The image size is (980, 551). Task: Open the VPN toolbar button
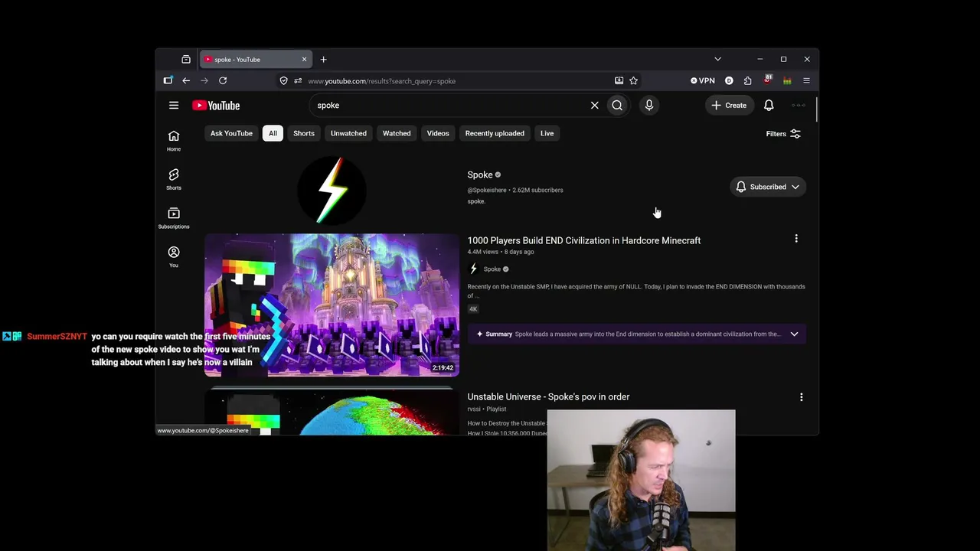coord(703,80)
